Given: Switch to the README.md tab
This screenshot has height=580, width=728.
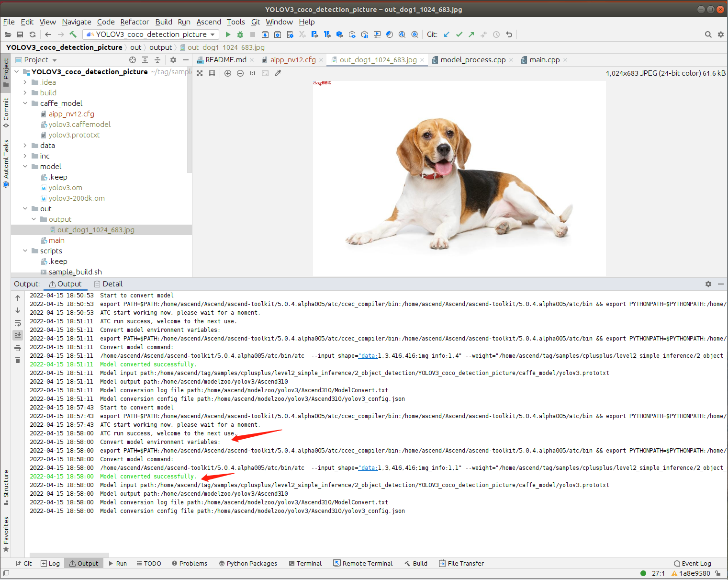Looking at the screenshot, I should [225, 60].
